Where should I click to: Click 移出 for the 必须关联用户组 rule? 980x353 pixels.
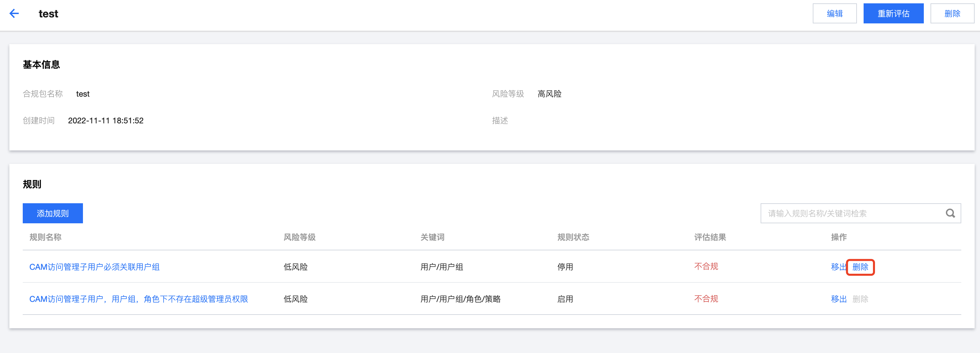838,267
